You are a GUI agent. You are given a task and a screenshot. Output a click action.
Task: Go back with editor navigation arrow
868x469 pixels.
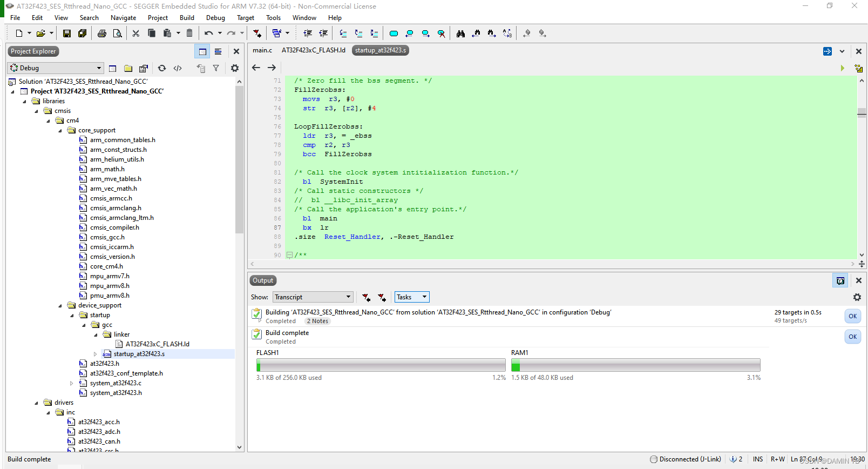(256, 68)
